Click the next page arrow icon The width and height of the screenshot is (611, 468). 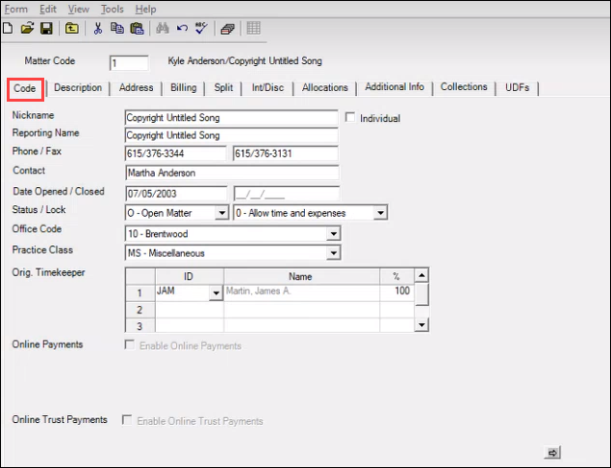(x=553, y=451)
